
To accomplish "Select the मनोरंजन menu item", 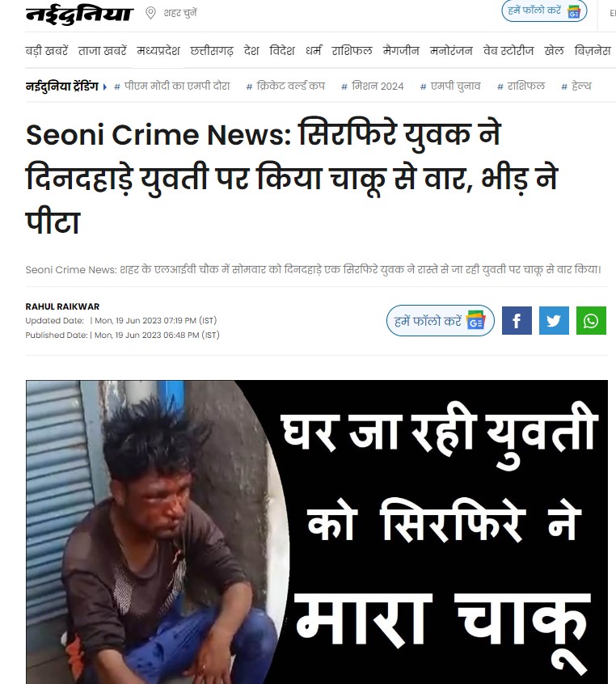I will tap(451, 51).
